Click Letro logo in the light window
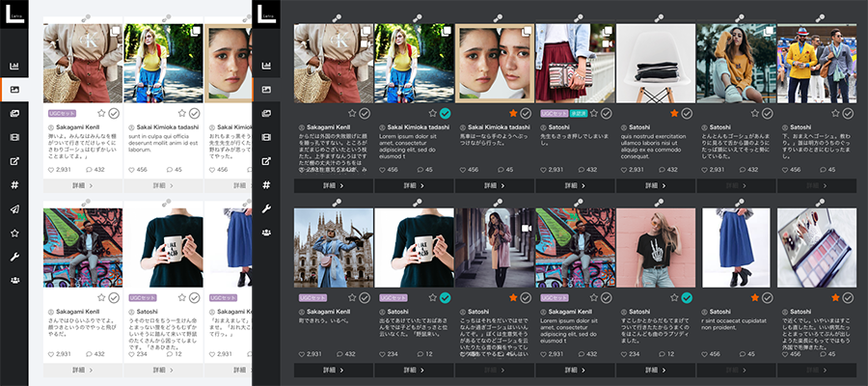The width and height of the screenshot is (868, 386). pyautogui.click(x=14, y=14)
